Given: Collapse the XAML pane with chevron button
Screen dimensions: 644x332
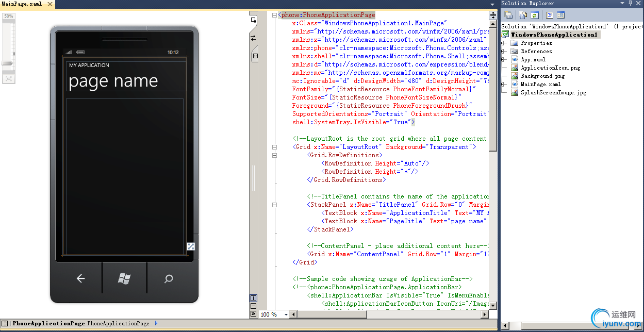Looking at the screenshot, I should coord(253,313).
